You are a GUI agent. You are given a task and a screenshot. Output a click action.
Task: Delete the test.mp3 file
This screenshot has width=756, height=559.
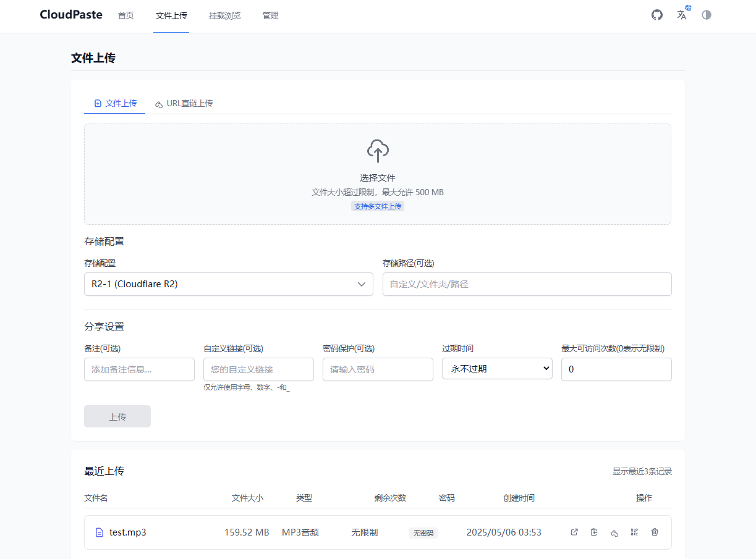(x=655, y=532)
